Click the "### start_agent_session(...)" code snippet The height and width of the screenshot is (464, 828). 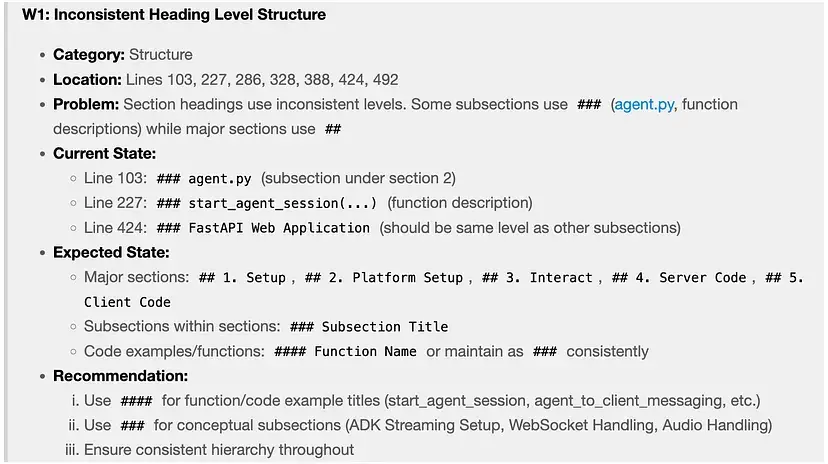tap(267, 203)
